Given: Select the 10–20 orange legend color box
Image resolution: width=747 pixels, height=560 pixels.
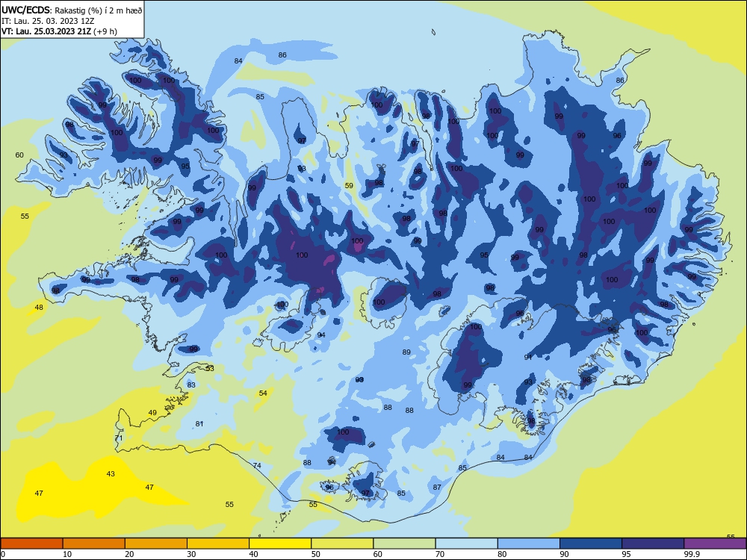Looking at the screenshot, I should (x=94, y=544).
